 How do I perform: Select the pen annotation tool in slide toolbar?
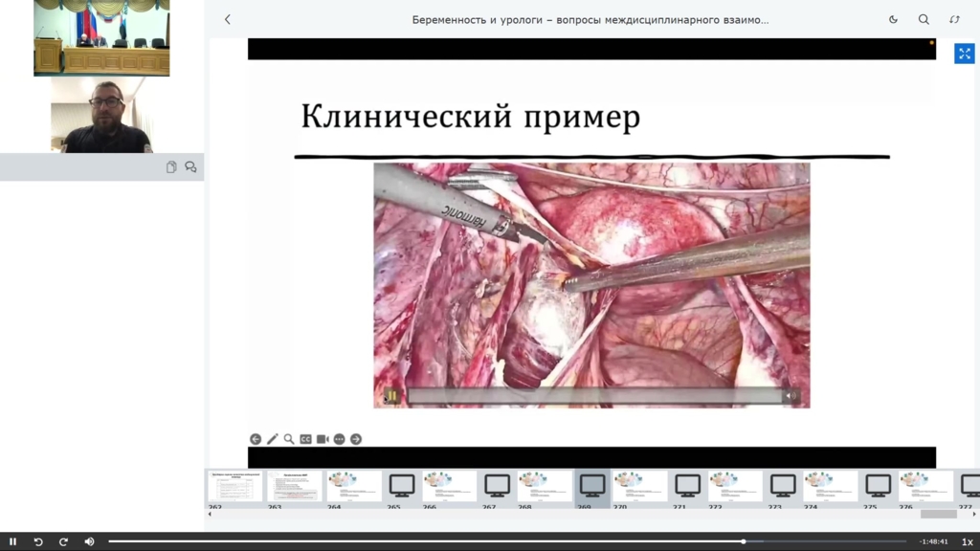click(272, 439)
